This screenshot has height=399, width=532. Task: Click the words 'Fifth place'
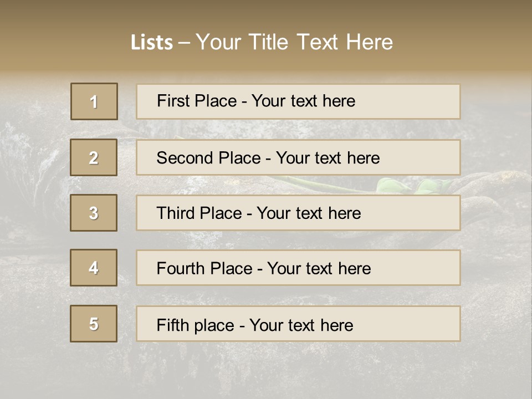coord(195,325)
